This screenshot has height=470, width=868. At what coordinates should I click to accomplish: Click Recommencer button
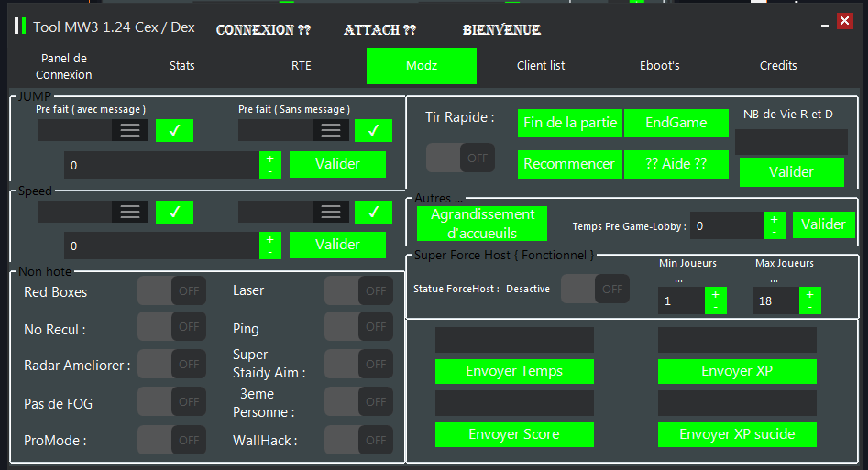[570, 164]
